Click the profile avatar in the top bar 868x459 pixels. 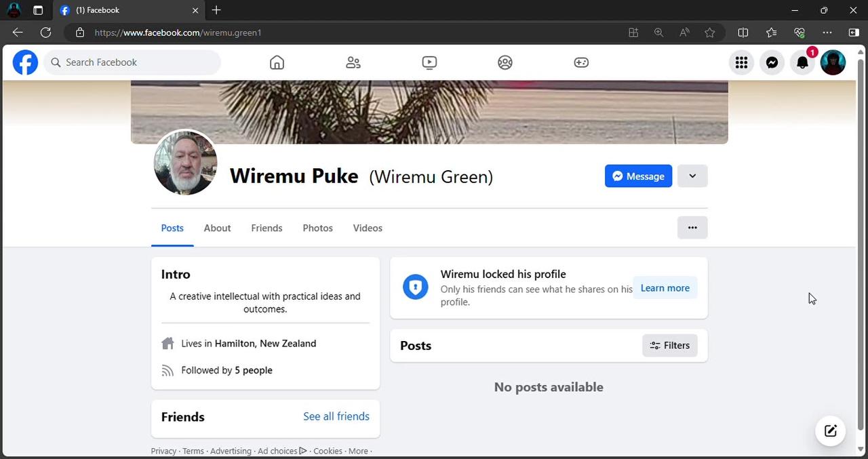(x=832, y=62)
